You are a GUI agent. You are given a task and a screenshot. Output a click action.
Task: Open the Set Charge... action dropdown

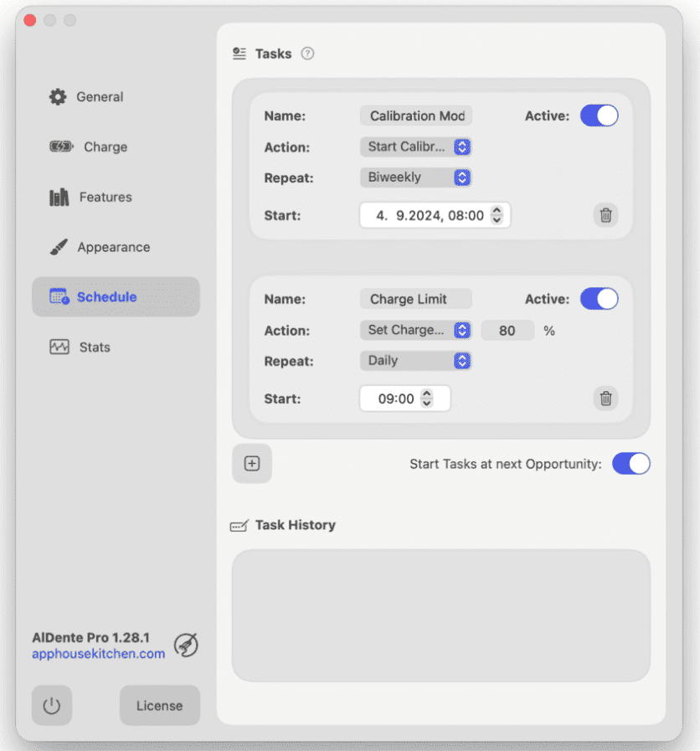(415, 330)
